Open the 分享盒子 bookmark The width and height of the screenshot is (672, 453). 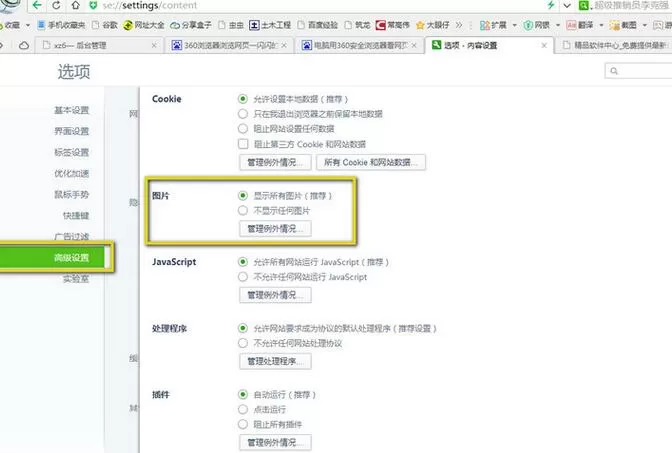click(x=191, y=25)
